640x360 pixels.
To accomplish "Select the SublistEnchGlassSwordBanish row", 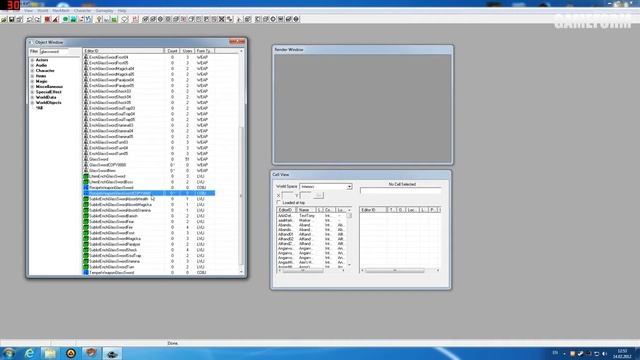I will (x=149, y=216).
